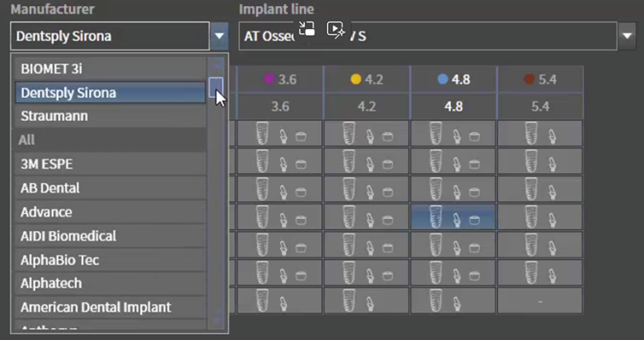Select the highlighted 4.8 implant cell
Screen dimensions: 644x340
click(x=453, y=217)
